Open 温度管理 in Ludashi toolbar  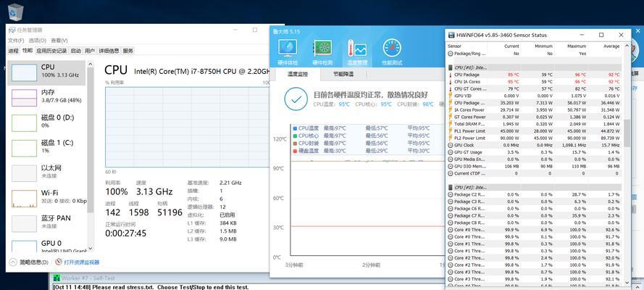(x=357, y=52)
